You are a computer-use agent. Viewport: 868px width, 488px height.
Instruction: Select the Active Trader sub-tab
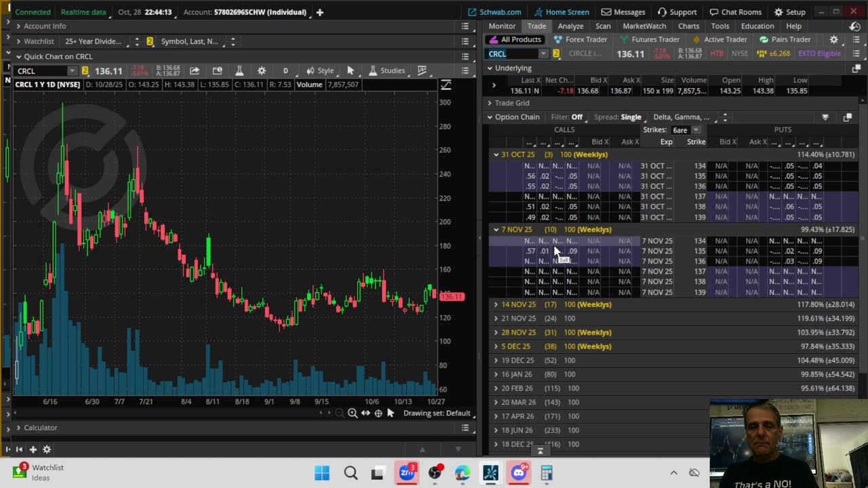(719, 40)
